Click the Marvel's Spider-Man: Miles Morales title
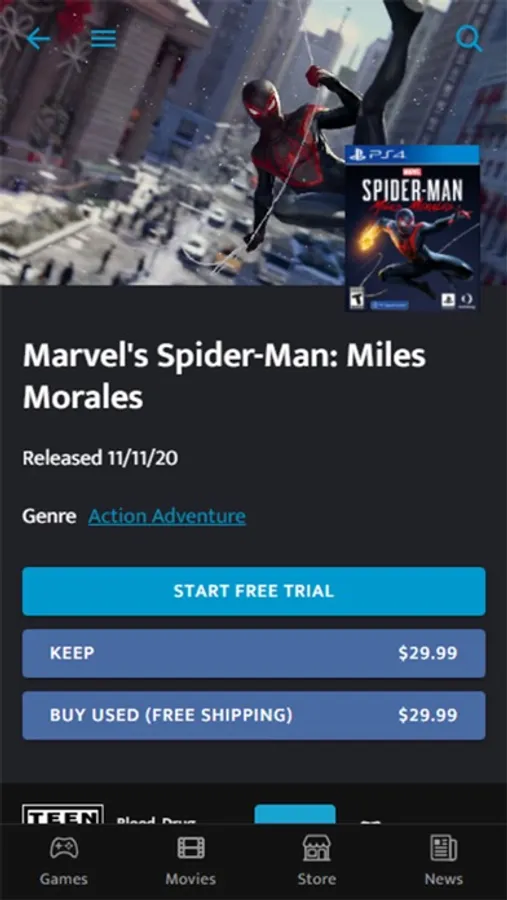507x900 pixels. 225,376
